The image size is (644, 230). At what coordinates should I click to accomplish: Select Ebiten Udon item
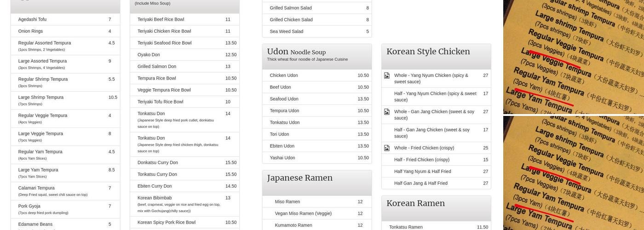(x=317, y=146)
